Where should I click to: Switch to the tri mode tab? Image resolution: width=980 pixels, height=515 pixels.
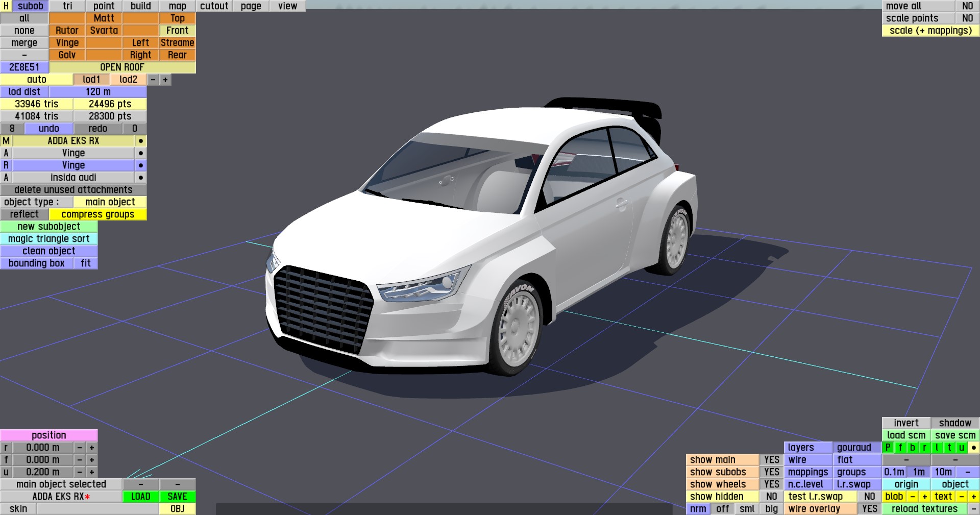(x=67, y=6)
